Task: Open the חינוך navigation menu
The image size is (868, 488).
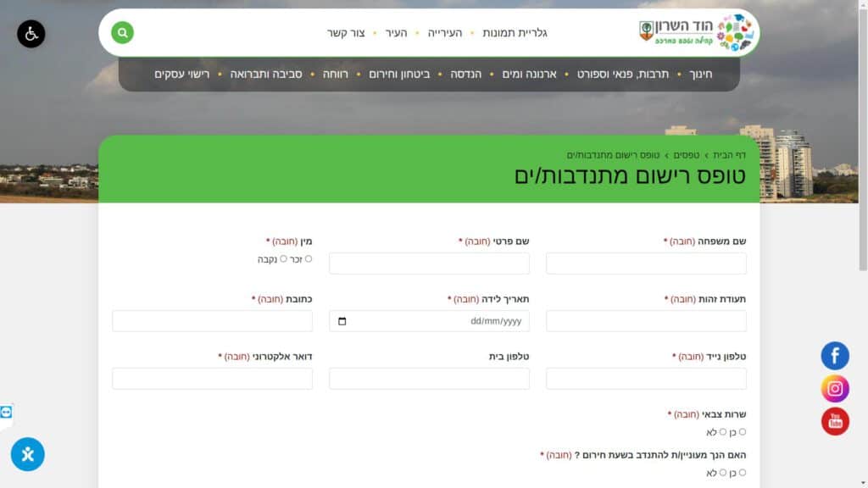Action: click(x=700, y=75)
